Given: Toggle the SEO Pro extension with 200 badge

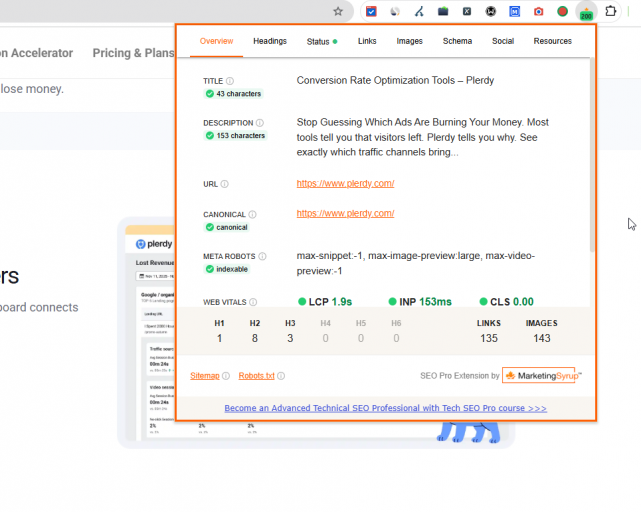Looking at the screenshot, I should tap(586, 12).
